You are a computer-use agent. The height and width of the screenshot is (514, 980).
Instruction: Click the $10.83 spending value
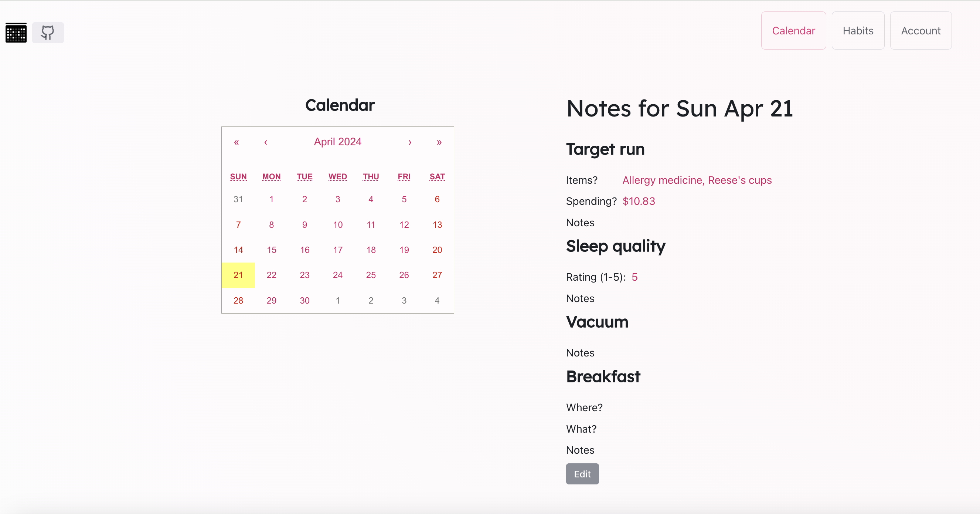(x=639, y=201)
